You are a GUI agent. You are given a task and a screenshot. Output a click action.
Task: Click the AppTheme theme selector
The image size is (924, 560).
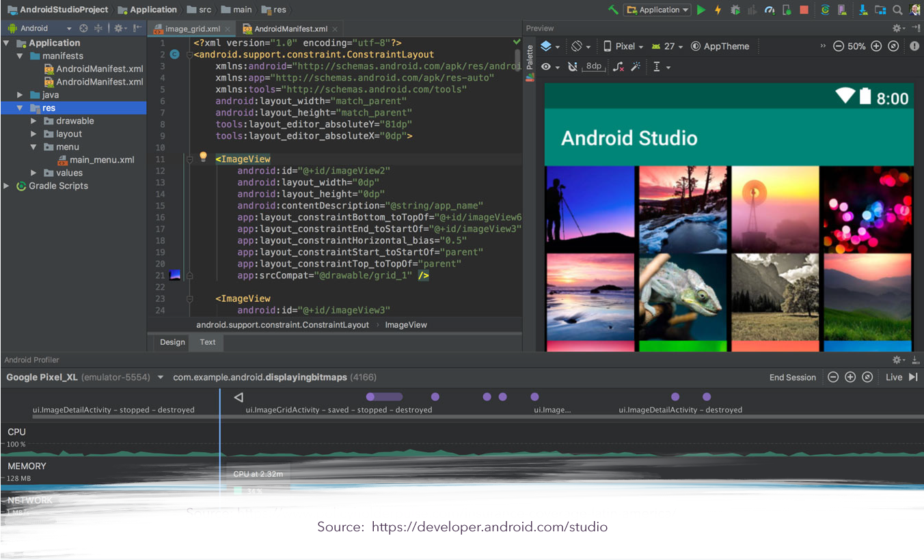(720, 46)
